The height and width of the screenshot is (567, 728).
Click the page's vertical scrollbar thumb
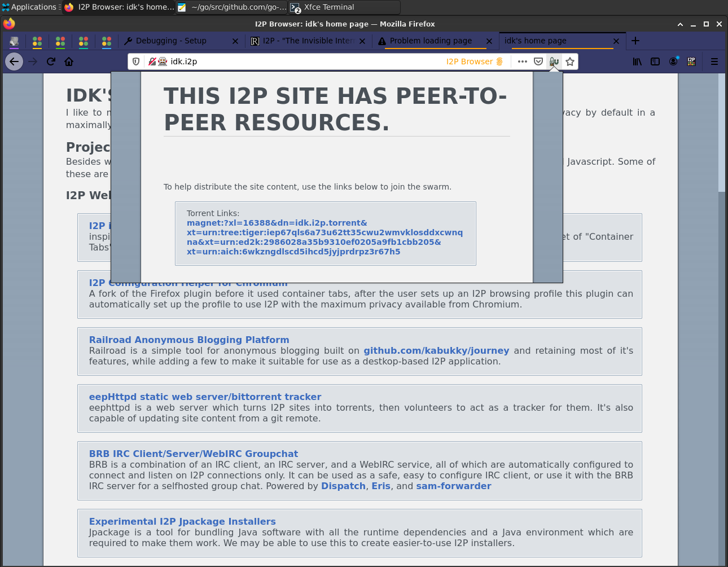point(721,133)
